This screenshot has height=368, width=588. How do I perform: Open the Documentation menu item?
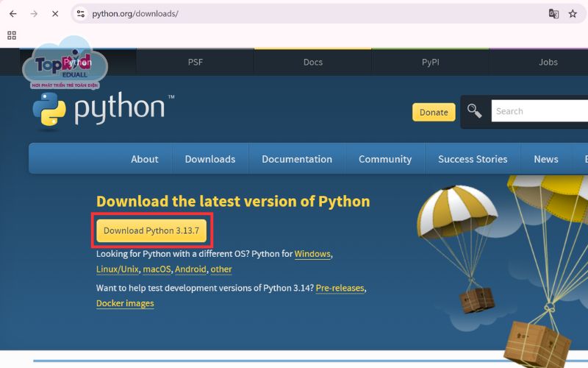click(x=297, y=159)
